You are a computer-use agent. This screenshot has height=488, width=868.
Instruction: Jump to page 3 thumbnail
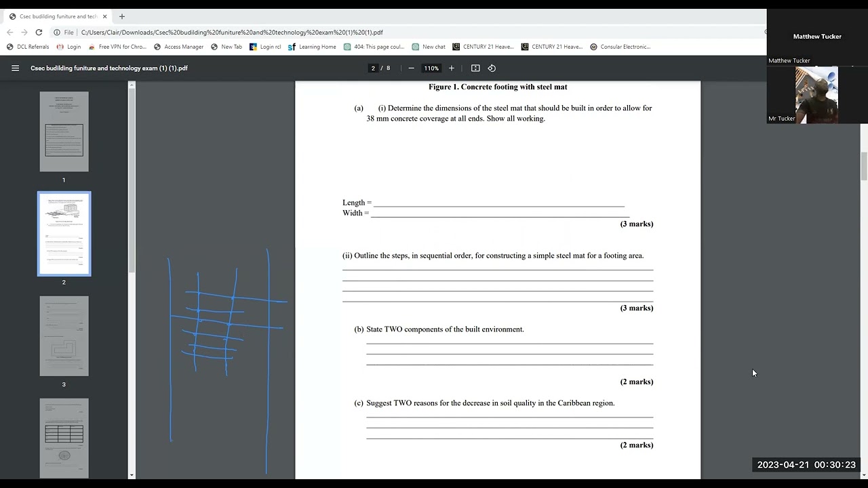[x=64, y=336]
